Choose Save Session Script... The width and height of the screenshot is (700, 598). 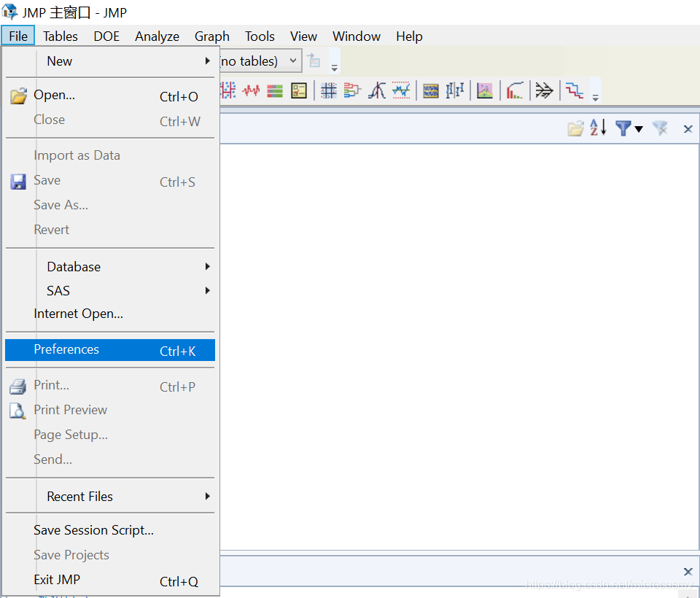[x=110, y=530]
